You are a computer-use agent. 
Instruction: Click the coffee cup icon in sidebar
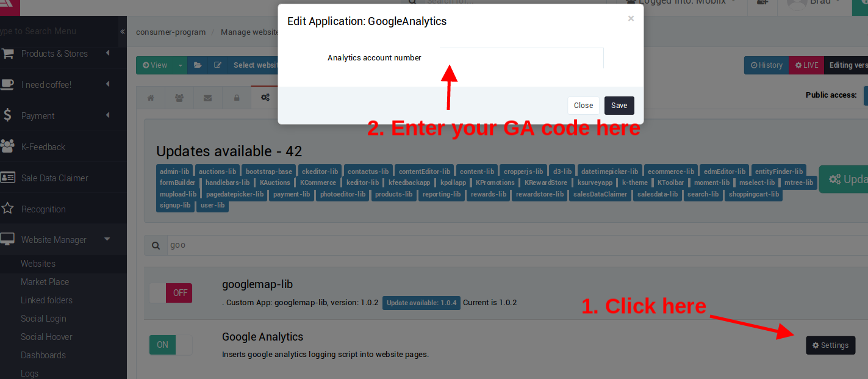[7, 84]
